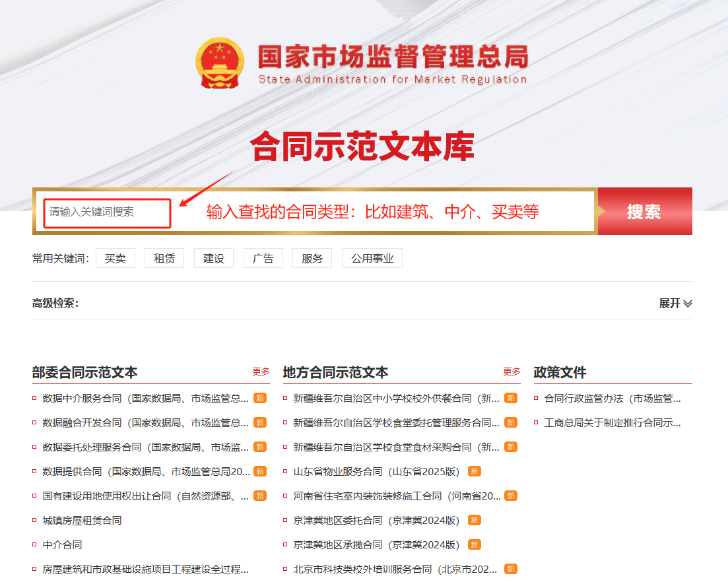
Task: Click the red 搜索 search button
Action: click(644, 211)
